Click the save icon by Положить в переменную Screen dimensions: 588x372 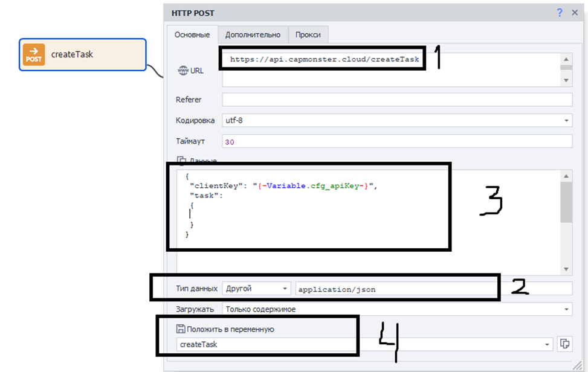[x=180, y=329]
